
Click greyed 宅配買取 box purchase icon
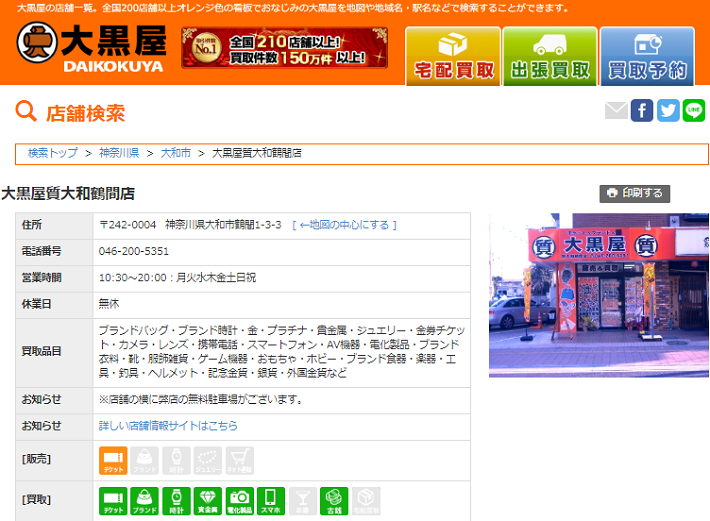pyautogui.click(x=366, y=501)
